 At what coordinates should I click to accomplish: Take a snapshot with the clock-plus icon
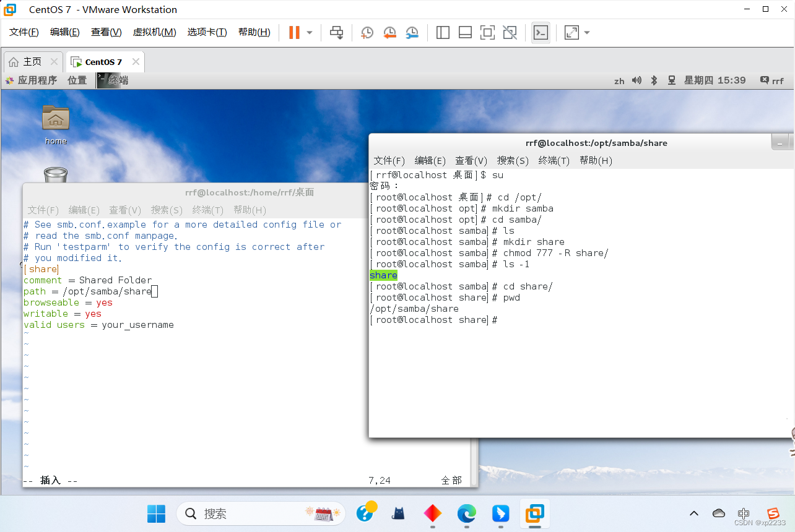tap(367, 33)
